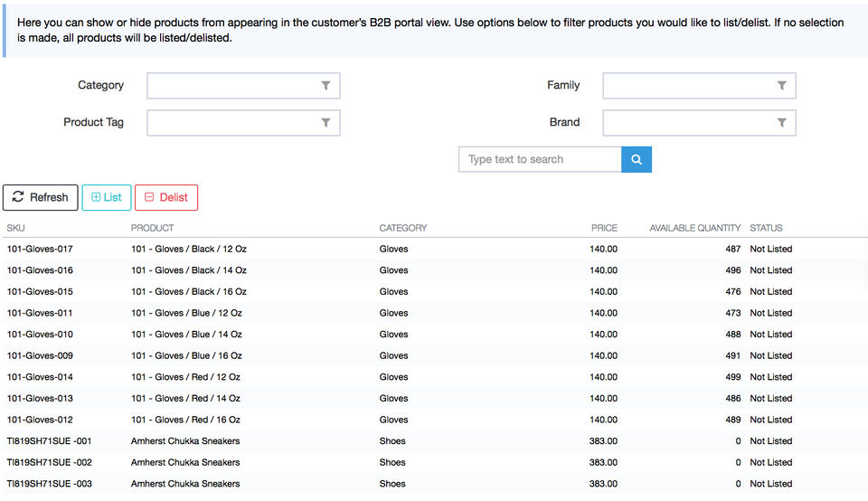Open the Category dropdown field
The width and height of the screenshot is (868, 501).
tap(233, 86)
